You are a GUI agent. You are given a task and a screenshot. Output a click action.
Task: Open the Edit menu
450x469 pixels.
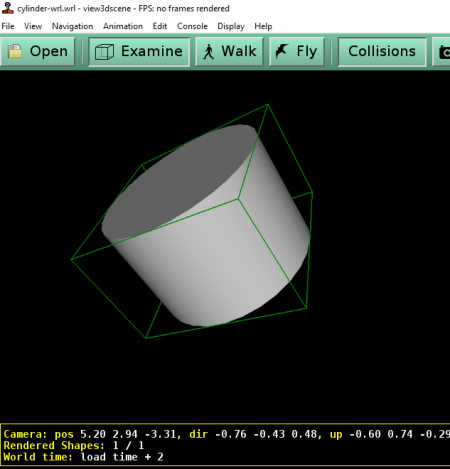(160, 26)
